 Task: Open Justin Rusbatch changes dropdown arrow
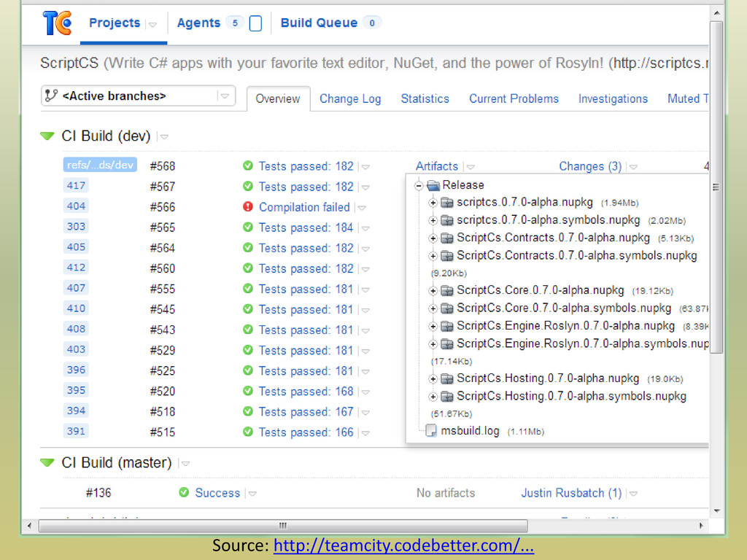[633, 494]
